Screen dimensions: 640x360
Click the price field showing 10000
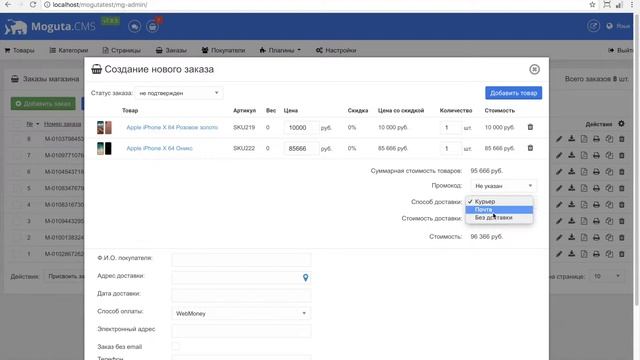301,127
